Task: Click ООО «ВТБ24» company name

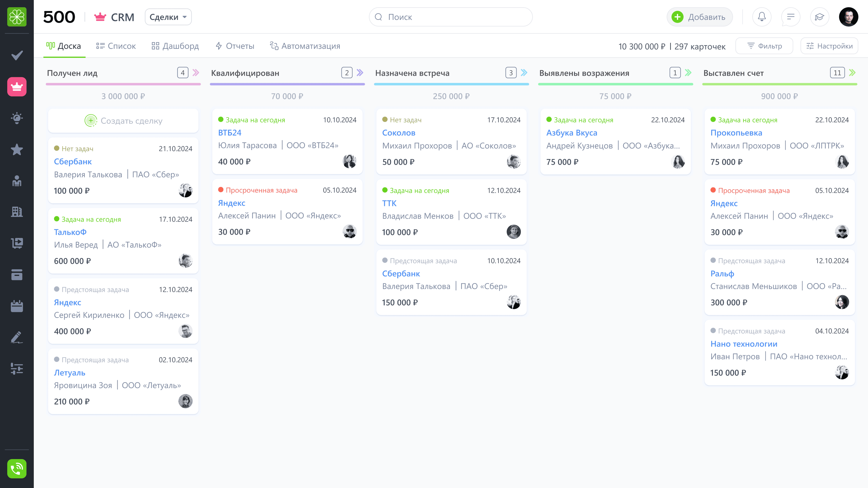Action: click(x=312, y=145)
